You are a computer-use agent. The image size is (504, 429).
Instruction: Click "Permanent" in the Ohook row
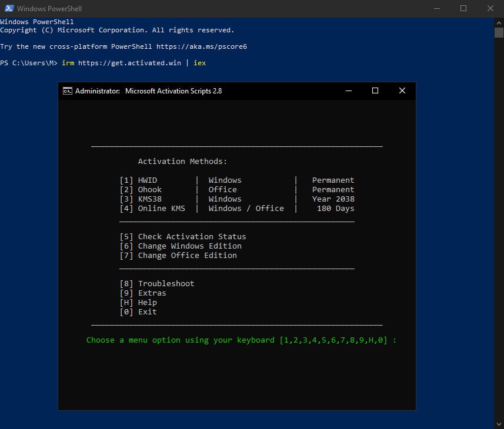tap(333, 189)
